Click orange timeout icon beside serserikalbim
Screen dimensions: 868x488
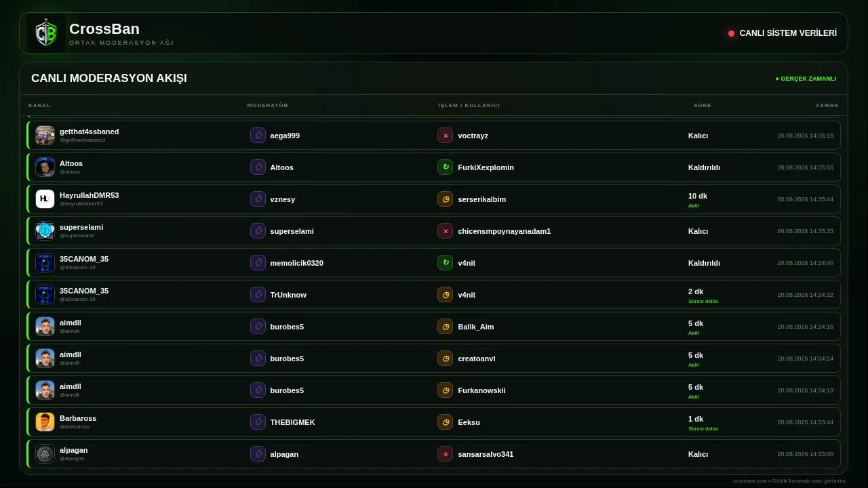tap(445, 199)
